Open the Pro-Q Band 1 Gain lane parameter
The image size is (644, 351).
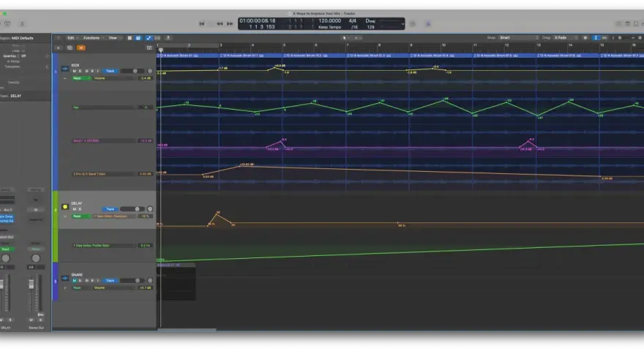(103, 174)
